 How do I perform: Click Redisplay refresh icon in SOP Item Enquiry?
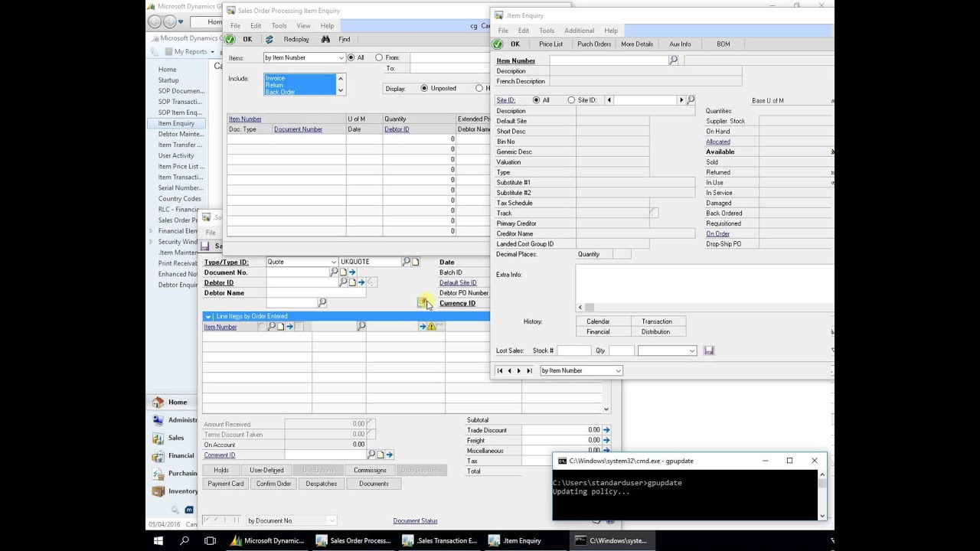(x=269, y=39)
